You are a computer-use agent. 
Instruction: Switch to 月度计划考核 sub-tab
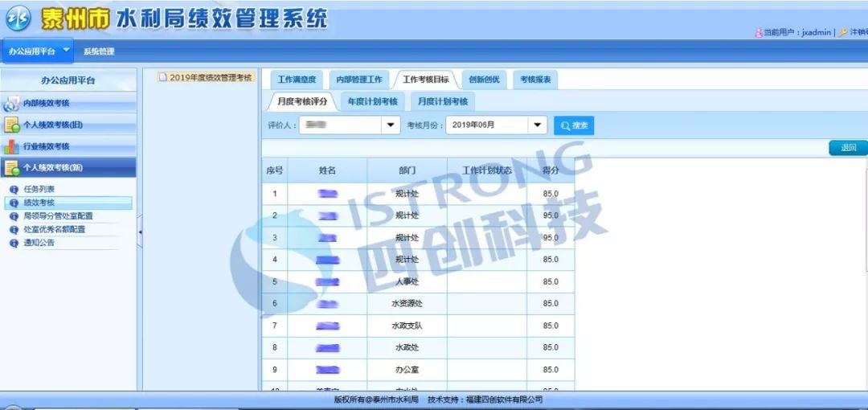pos(443,102)
